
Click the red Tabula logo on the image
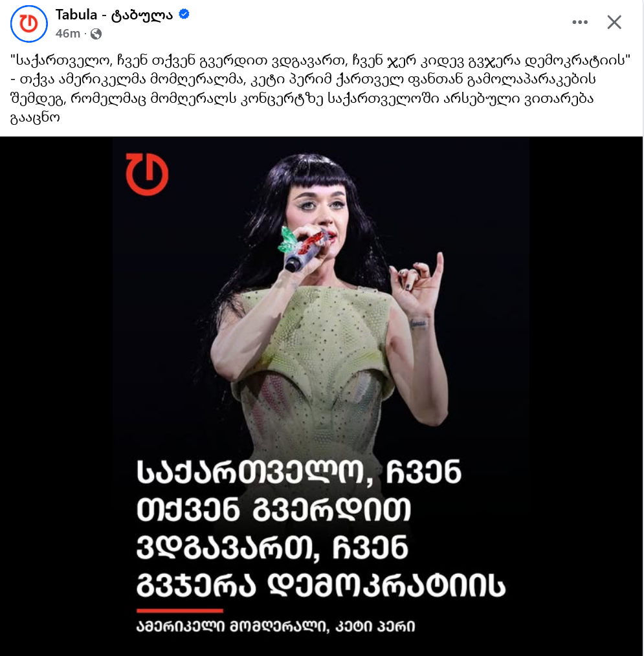[148, 174]
